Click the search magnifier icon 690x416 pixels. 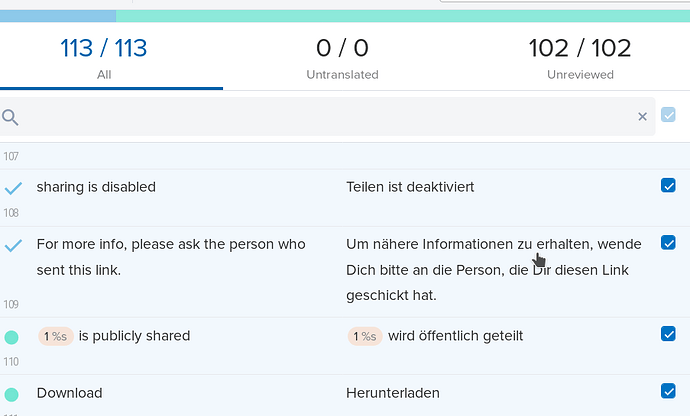click(x=10, y=118)
